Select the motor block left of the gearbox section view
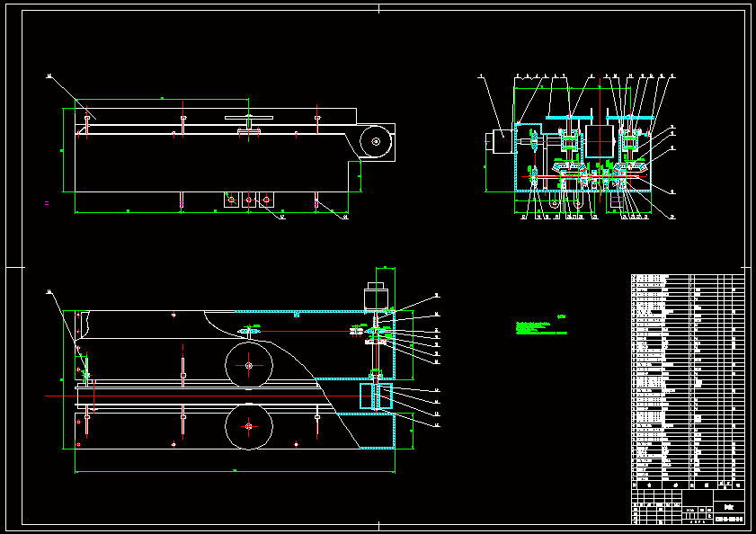 pyautogui.click(x=500, y=141)
